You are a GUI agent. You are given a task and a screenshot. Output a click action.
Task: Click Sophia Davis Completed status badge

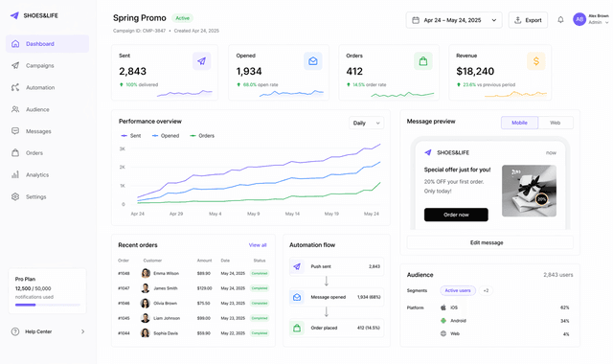point(260,333)
